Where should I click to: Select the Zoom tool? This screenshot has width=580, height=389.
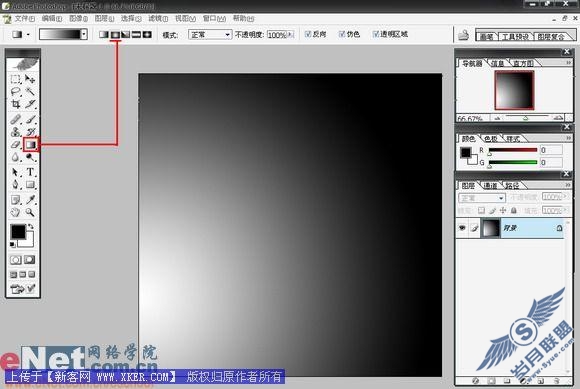click(x=30, y=212)
